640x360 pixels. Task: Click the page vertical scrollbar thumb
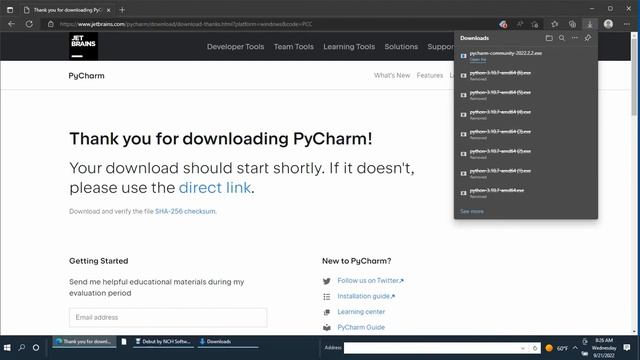[x=634, y=78]
